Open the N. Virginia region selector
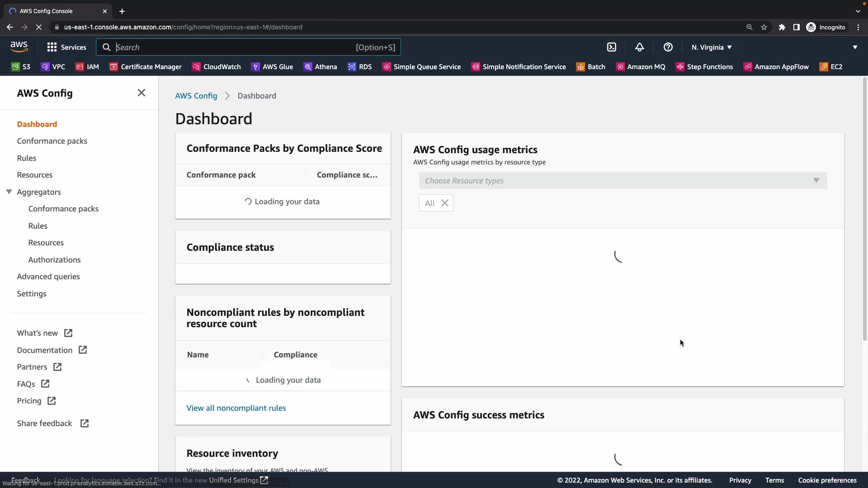This screenshot has height=488, width=868. pyautogui.click(x=711, y=47)
